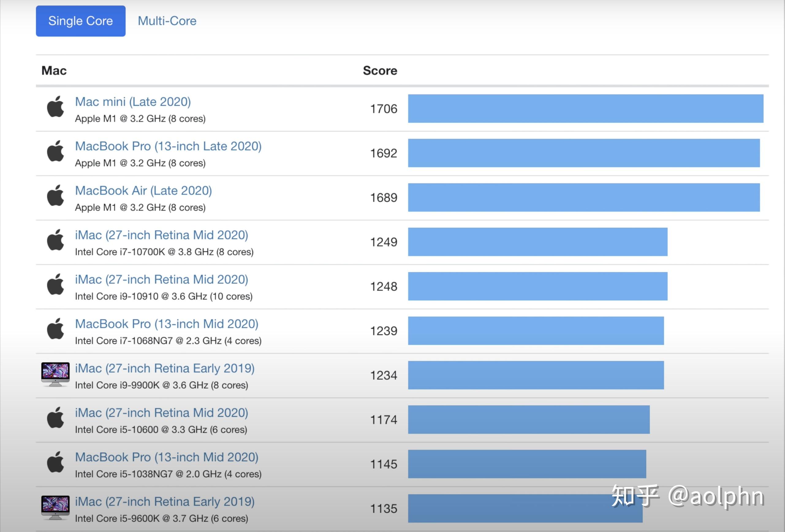Image resolution: width=785 pixels, height=532 pixels.
Task: Click the Apple M1 spec text under Mac mini
Action: (x=140, y=119)
